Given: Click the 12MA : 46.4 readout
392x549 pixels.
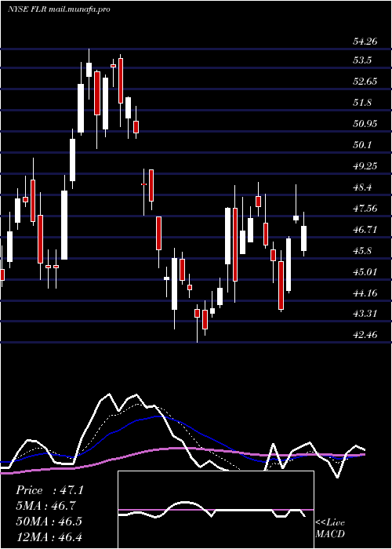Looking at the screenshot, I should click(x=49, y=536).
